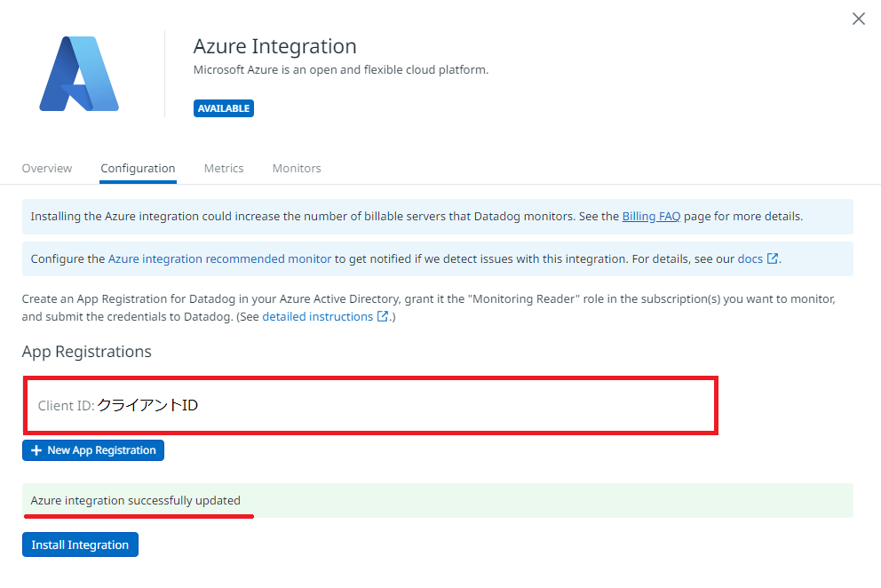Click the New App Registration button
This screenshot has width=881, height=588.
tap(93, 450)
